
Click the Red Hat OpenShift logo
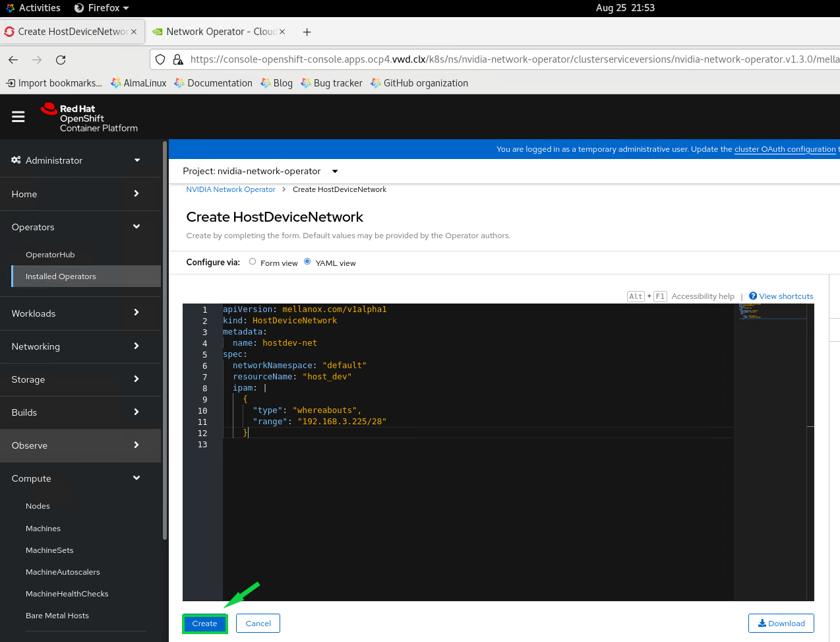(x=89, y=117)
